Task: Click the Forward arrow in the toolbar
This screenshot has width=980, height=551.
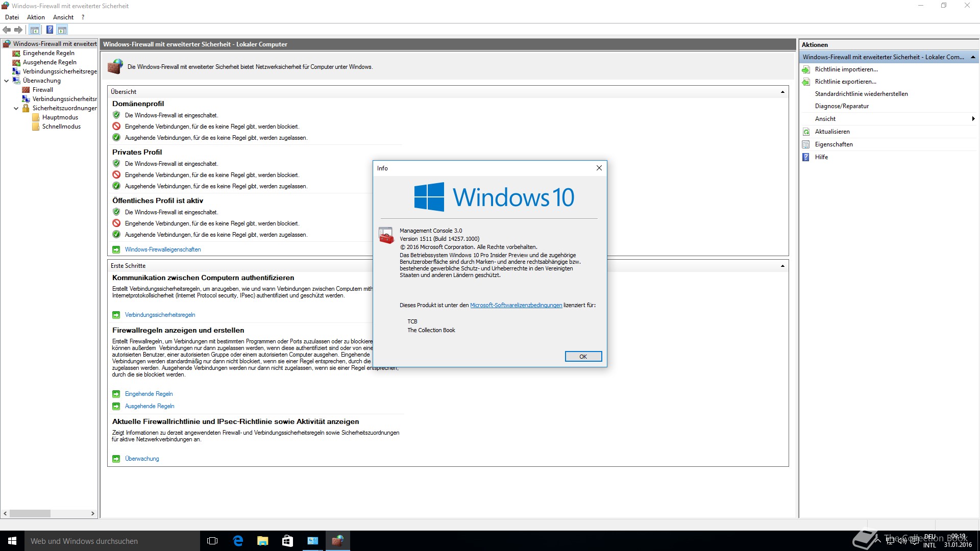Action: click(x=18, y=30)
